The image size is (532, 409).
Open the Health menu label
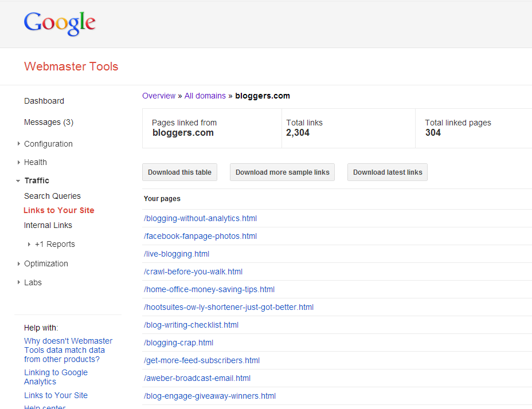click(x=36, y=163)
